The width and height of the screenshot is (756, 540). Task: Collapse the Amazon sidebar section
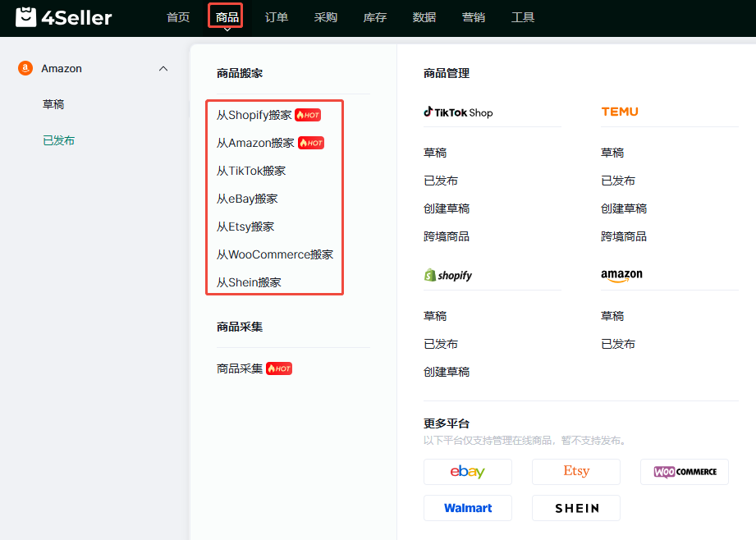pos(163,69)
